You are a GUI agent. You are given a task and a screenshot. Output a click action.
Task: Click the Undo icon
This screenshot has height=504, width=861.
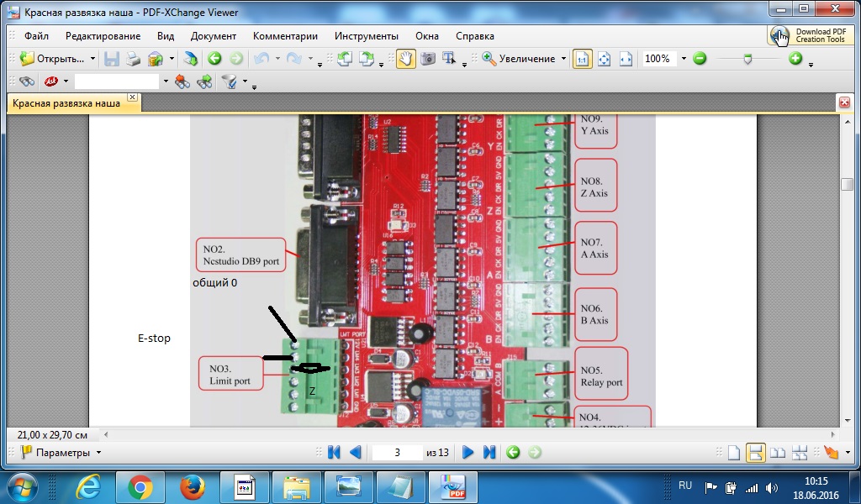click(261, 59)
